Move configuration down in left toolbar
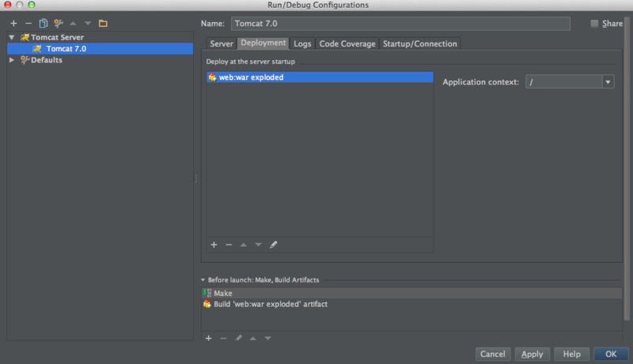The height and width of the screenshot is (364, 633). 88,24
